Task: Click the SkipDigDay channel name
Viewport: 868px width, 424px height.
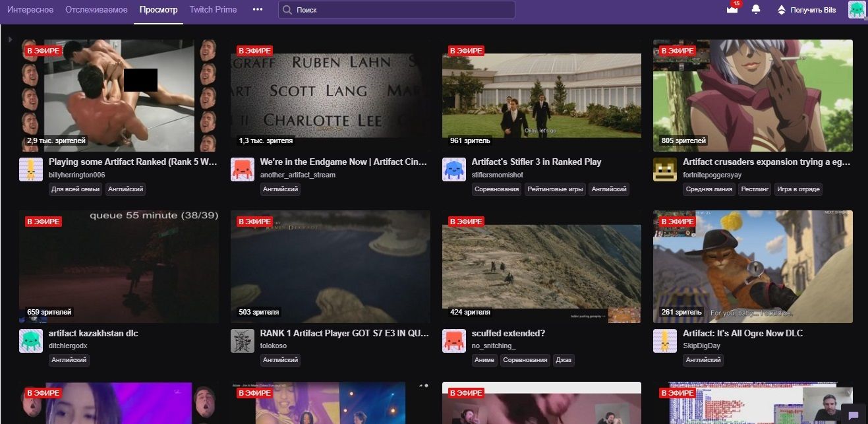Action: (x=701, y=346)
